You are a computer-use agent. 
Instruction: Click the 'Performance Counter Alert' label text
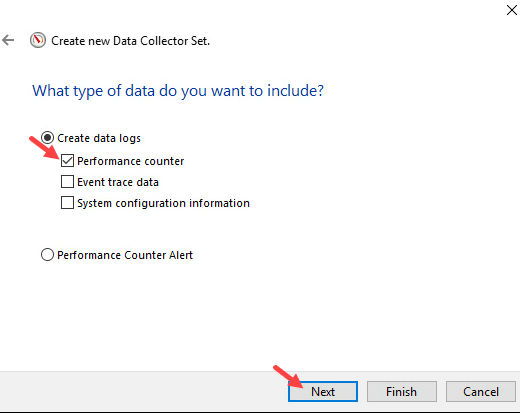pos(125,255)
